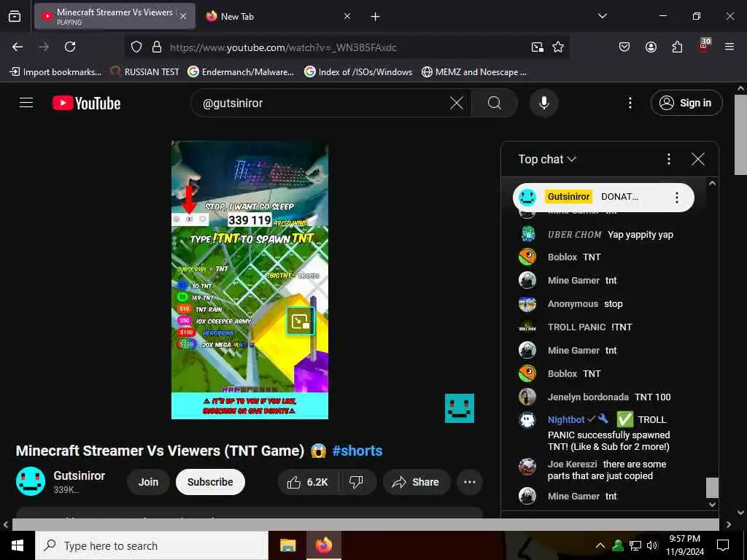Open a new browser tab
The width and height of the screenshot is (747, 560).
point(375,17)
